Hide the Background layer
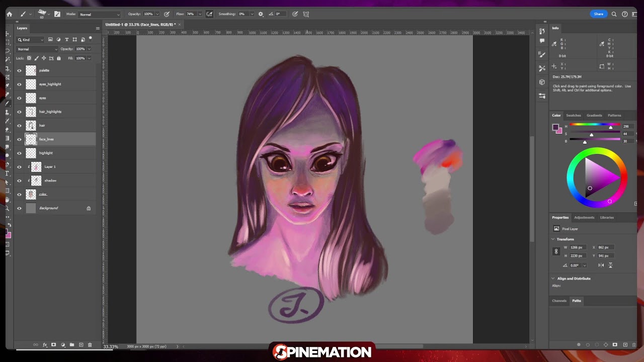The height and width of the screenshot is (362, 644). 19,208
